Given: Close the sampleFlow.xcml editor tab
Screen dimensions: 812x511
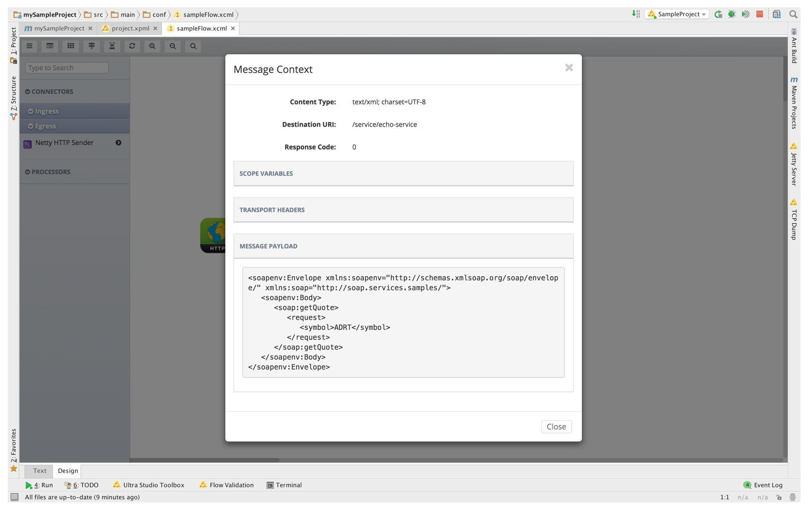Looking at the screenshot, I should click(233, 29).
